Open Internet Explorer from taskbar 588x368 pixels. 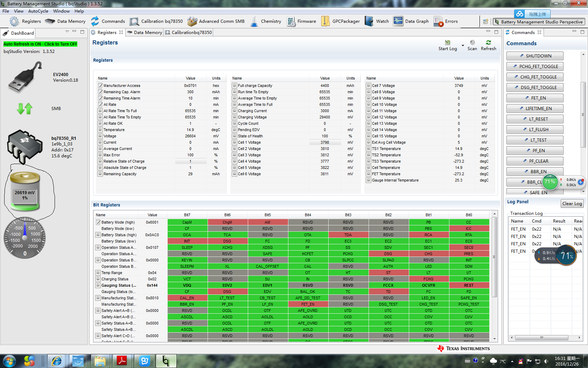pos(56,361)
